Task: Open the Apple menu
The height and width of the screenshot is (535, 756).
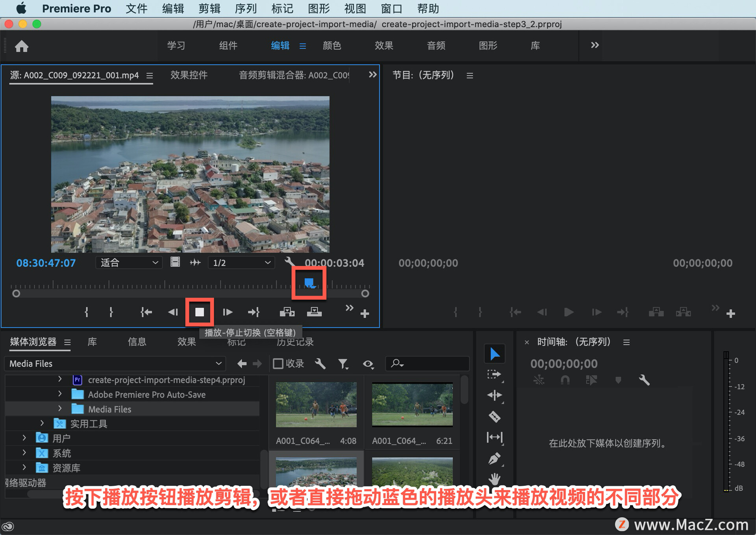Action: point(21,8)
